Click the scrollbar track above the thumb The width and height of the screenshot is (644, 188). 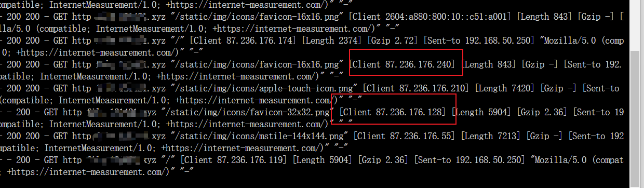(x=636, y=26)
